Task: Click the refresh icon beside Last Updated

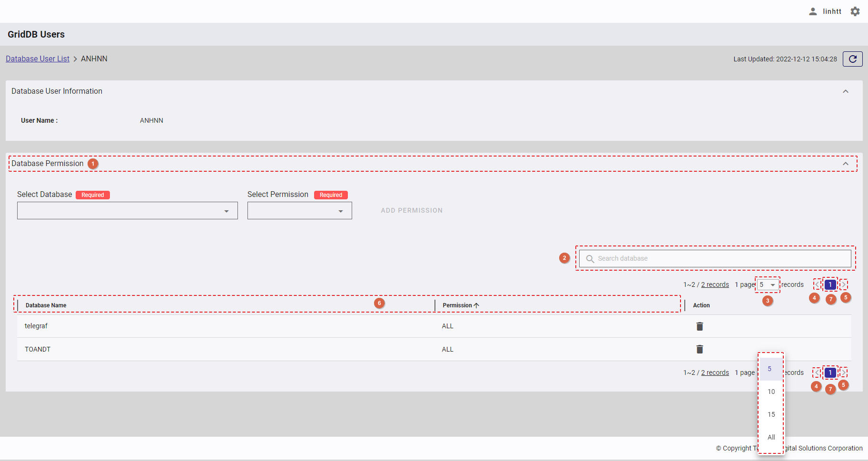Action: (x=852, y=59)
